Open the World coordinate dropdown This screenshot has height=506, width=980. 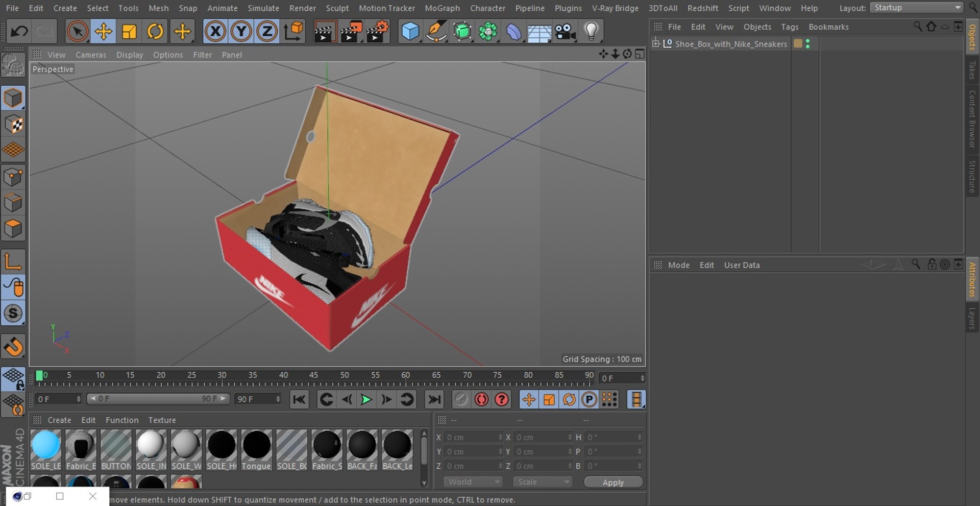[473, 481]
